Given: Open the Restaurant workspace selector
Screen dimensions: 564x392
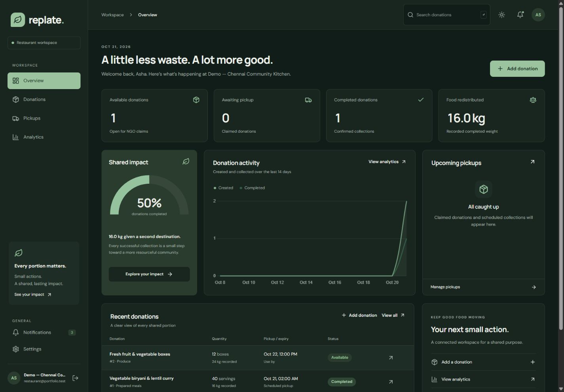Looking at the screenshot, I should [x=44, y=43].
